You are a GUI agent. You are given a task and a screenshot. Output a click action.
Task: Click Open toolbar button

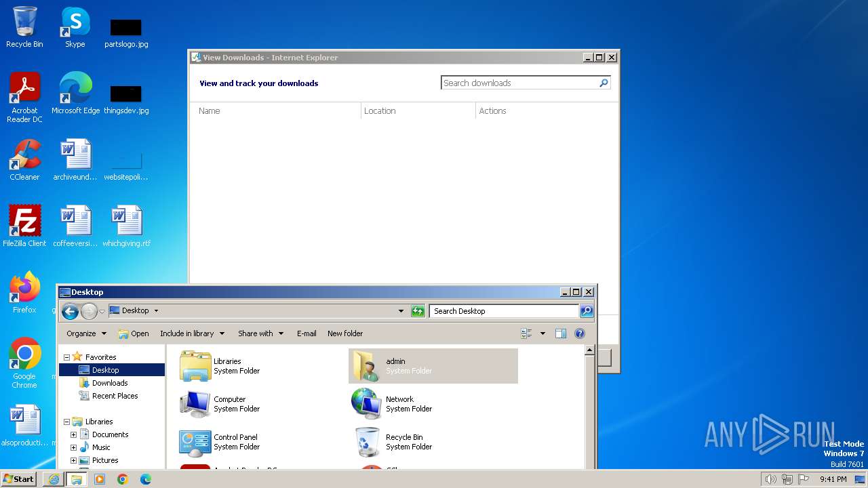(x=134, y=333)
